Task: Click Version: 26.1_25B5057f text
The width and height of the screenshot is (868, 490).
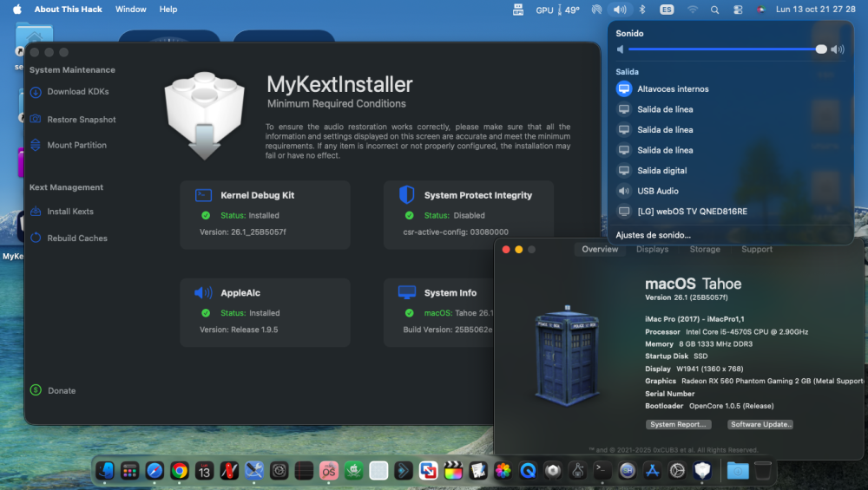Action: coord(242,232)
